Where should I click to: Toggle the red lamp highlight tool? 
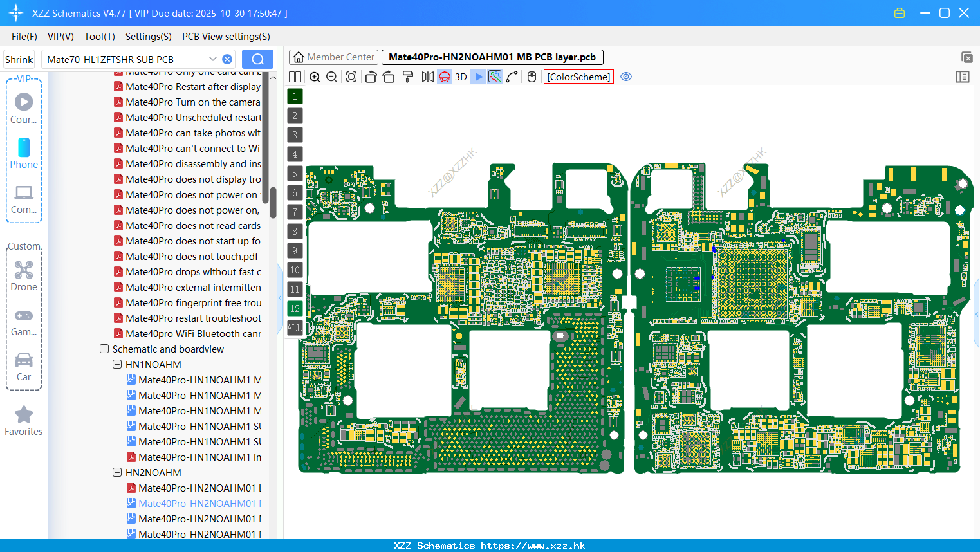point(445,77)
